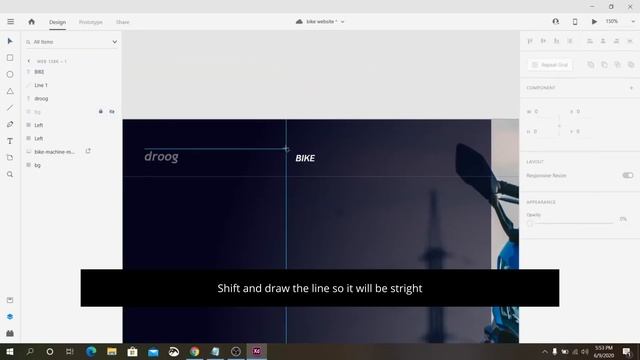
Task: Click the boolean Exclude Overlap icon
Action: (631, 64)
